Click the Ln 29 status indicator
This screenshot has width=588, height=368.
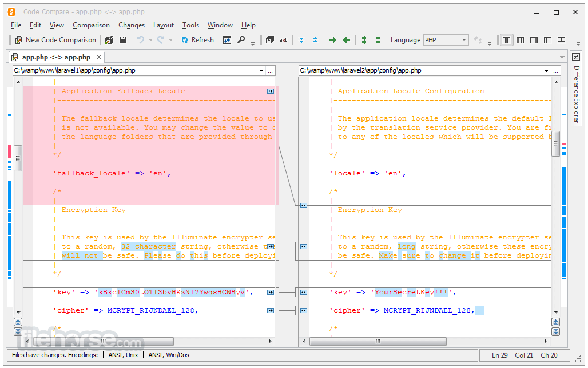coord(500,355)
